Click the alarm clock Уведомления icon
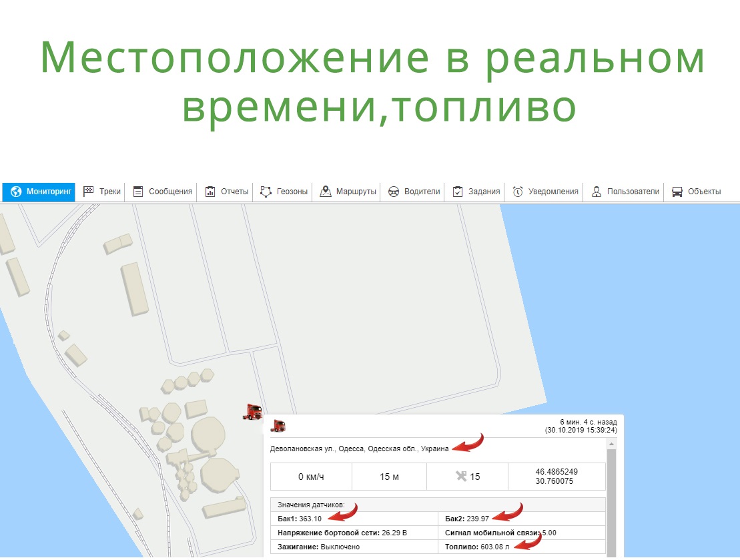This screenshot has width=740, height=560. point(518,192)
